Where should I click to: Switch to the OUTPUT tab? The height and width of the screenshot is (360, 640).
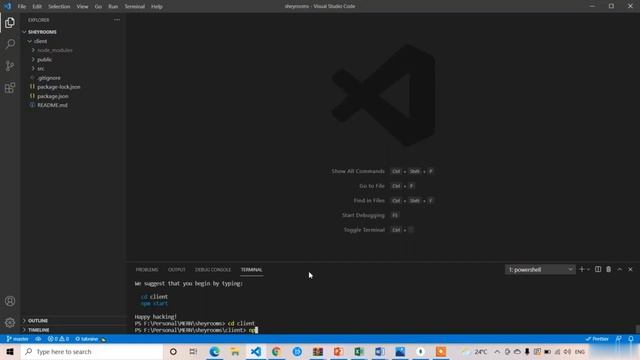coord(177,270)
